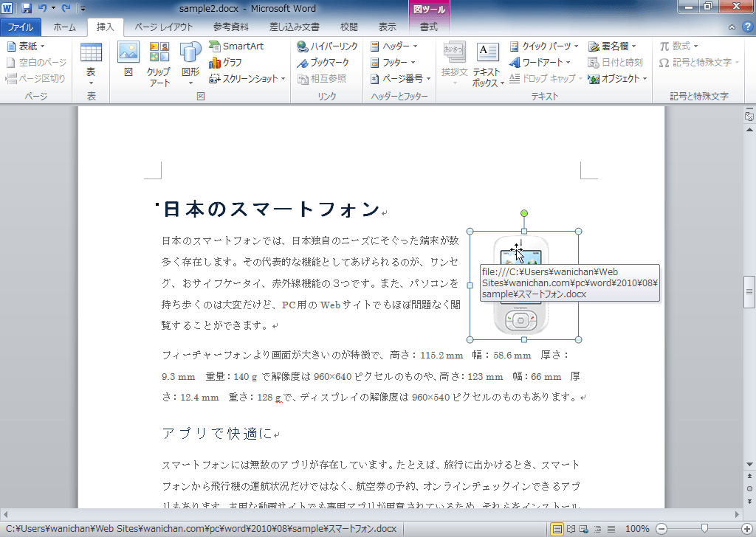This screenshot has height=537, width=756.
Task: Click the クリップ アート icon
Action: coord(159,63)
